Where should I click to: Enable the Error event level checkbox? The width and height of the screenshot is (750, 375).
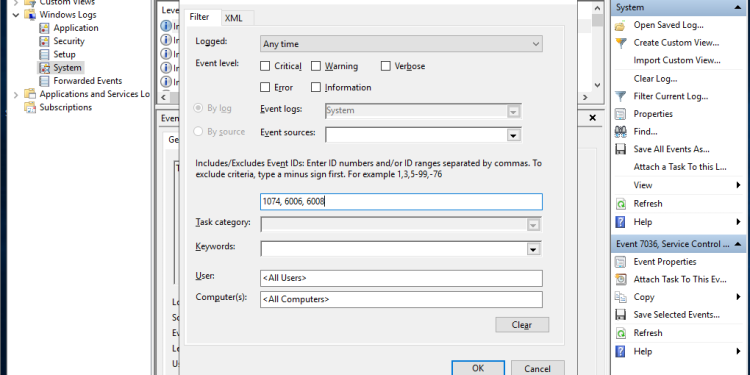coord(265,87)
